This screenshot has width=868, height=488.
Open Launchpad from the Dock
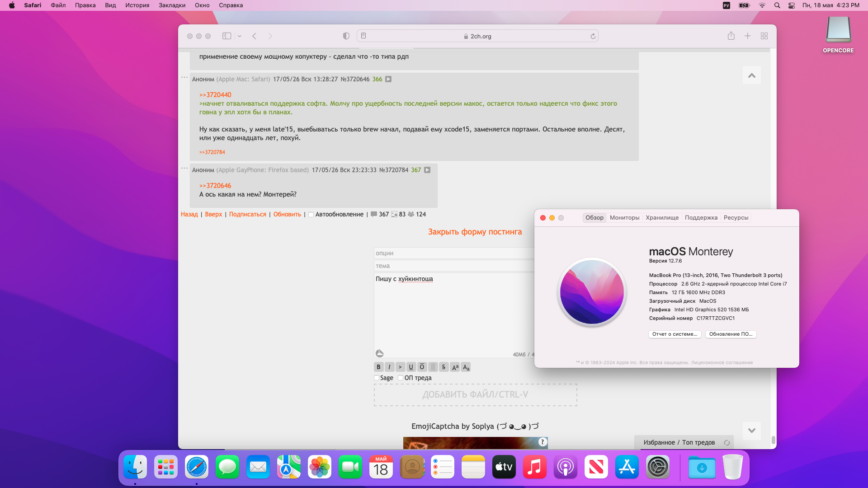[166, 467]
